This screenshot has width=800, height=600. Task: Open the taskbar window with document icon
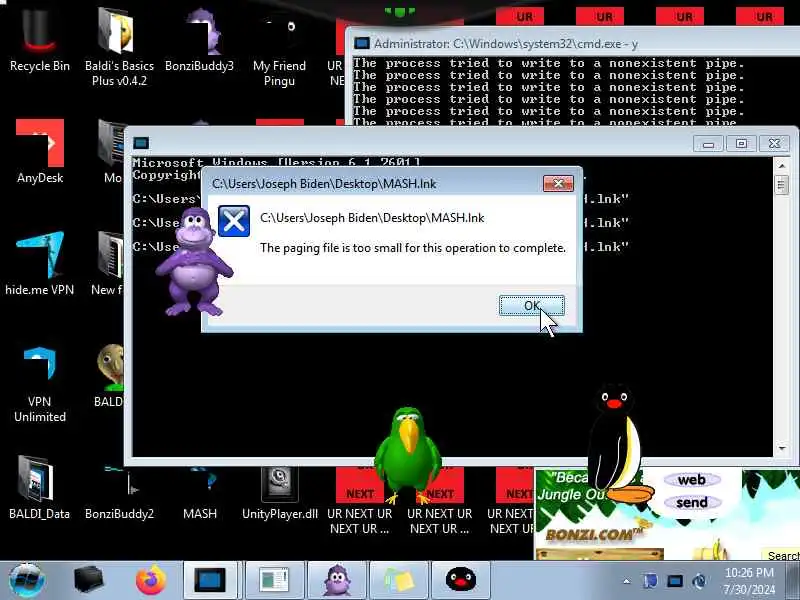coord(274,581)
